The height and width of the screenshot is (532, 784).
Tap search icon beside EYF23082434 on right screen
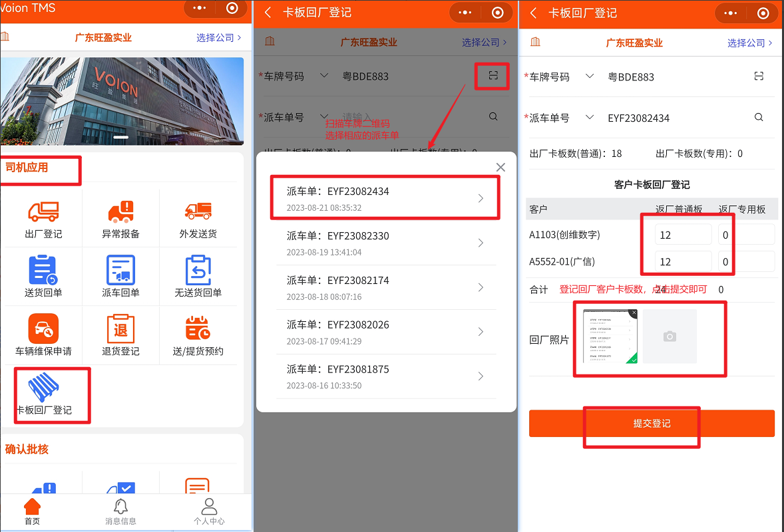click(759, 117)
